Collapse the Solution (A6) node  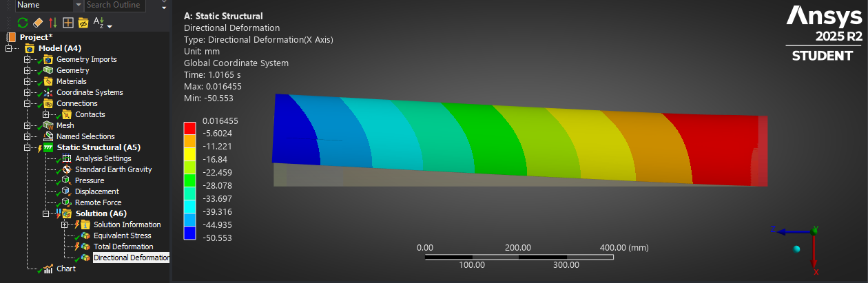(46, 213)
